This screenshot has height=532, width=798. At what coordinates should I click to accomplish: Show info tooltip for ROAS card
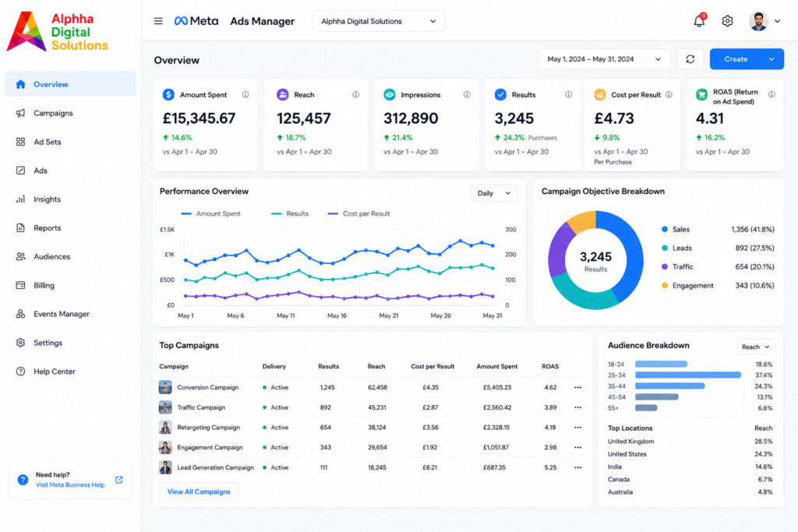[x=772, y=94]
